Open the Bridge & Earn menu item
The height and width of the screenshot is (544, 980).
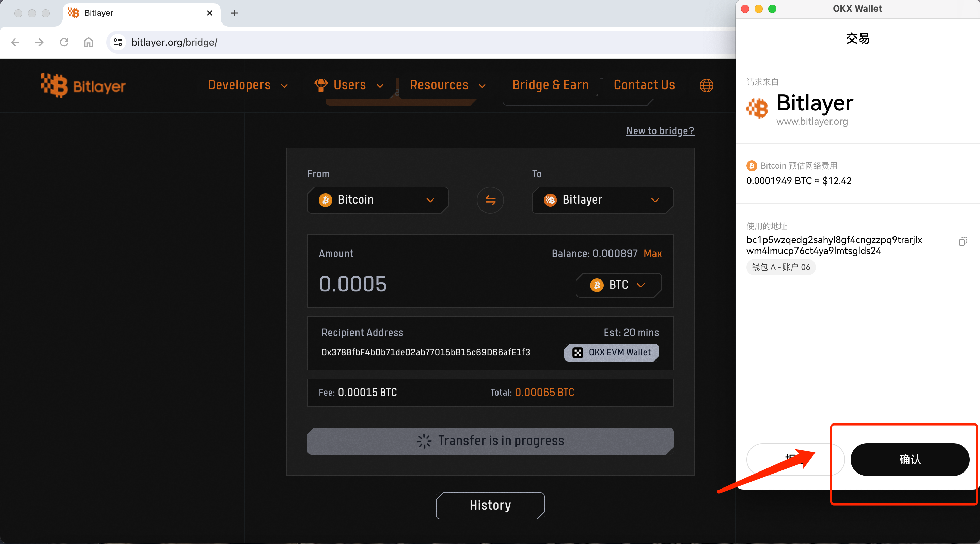(550, 85)
